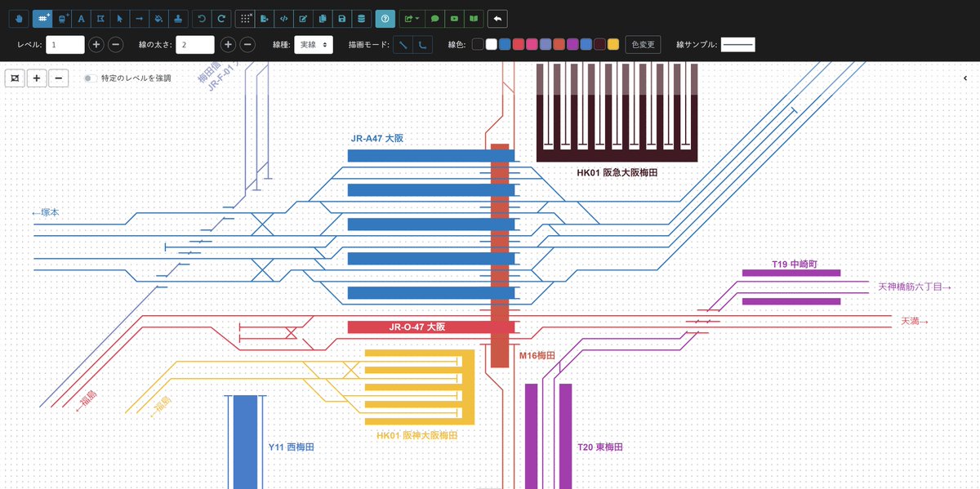Select the flag marker tool
The image size is (980, 489).
100,18
